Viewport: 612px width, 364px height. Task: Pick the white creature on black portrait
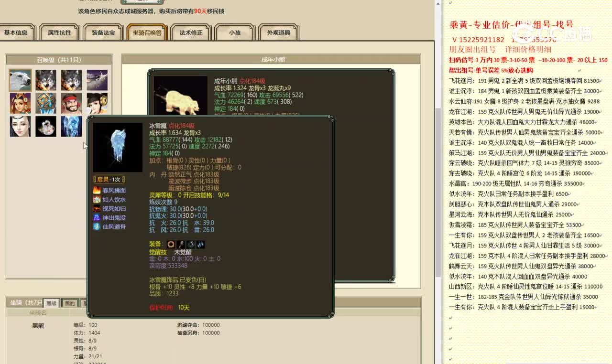[x=46, y=126]
